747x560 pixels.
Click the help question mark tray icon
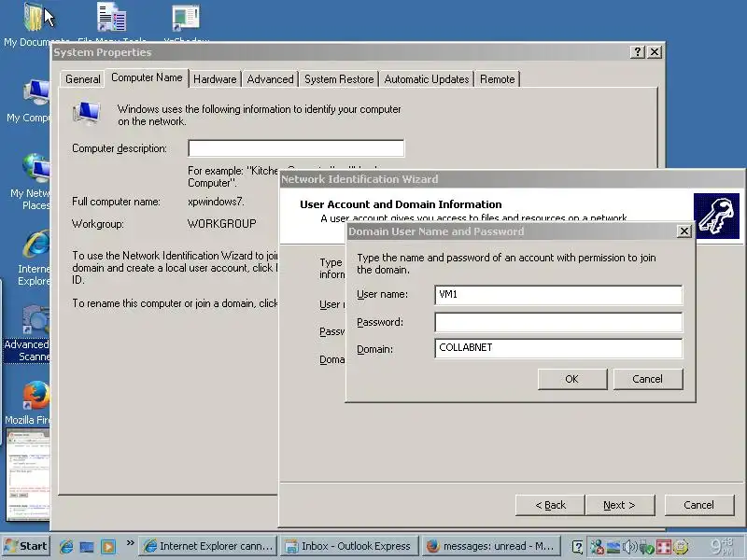click(x=577, y=547)
